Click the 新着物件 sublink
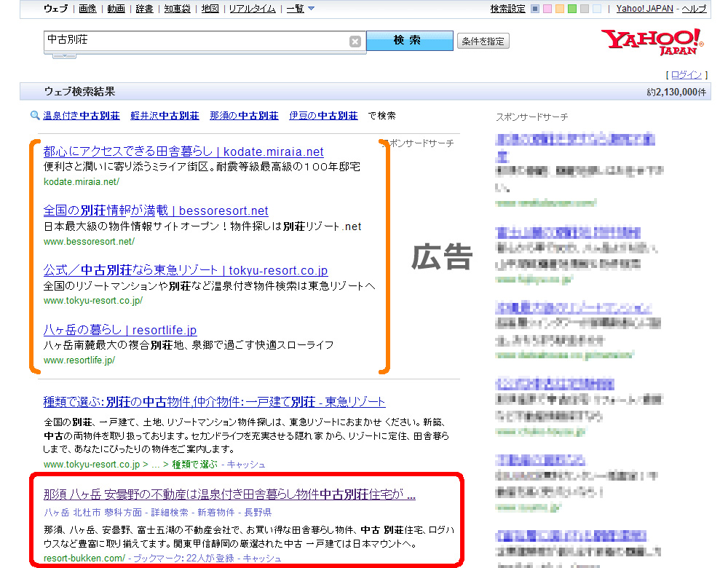The height and width of the screenshot is (568, 728). (216, 512)
